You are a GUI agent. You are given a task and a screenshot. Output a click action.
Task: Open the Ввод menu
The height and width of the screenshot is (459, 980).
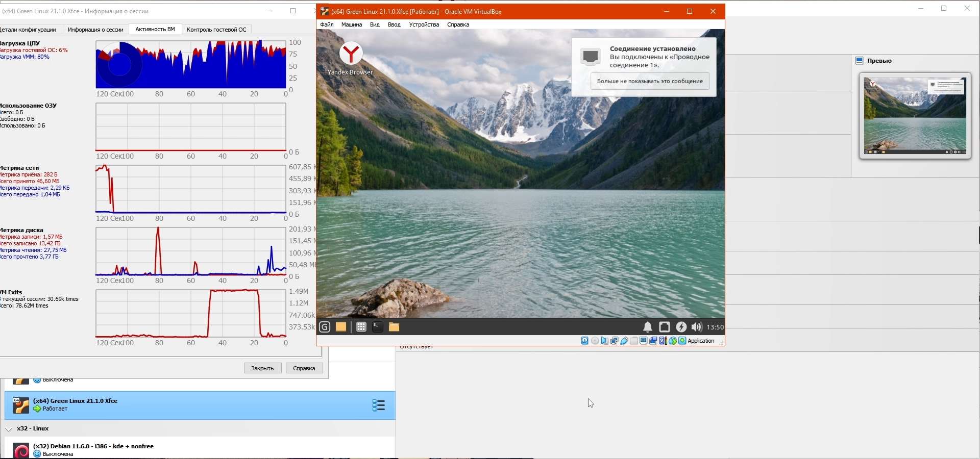point(394,24)
